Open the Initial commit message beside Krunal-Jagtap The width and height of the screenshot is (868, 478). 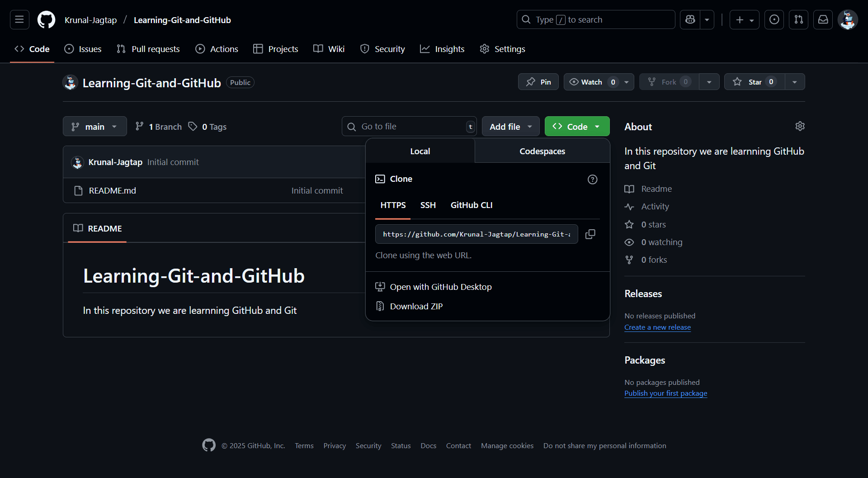point(173,162)
